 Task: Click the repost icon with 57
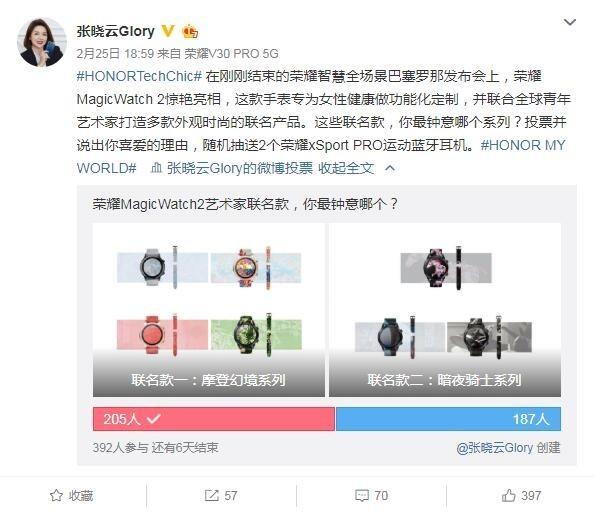[x=211, y=495]
